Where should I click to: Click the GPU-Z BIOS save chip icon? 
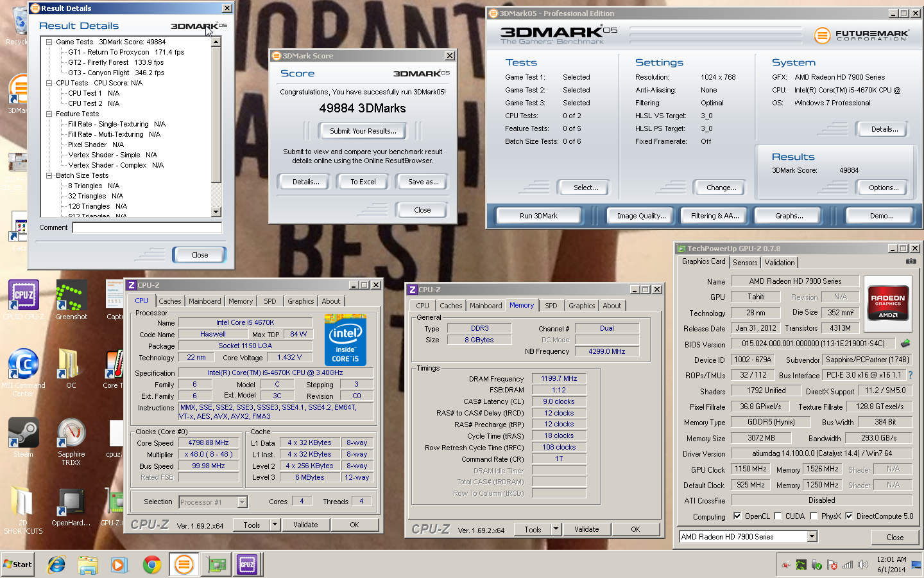tap(905, 343)
